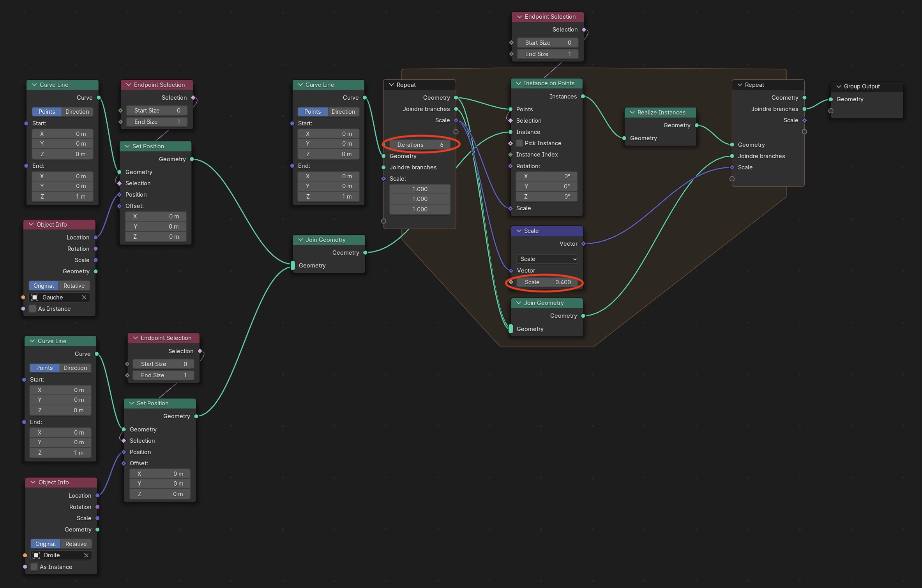Collapse the Group Output node

[x=839, y=86]
